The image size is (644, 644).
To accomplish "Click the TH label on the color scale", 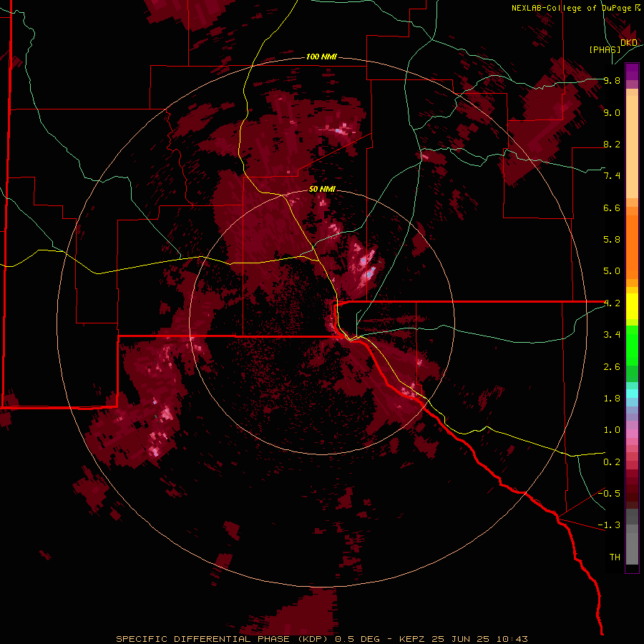I will pos(615,557).
